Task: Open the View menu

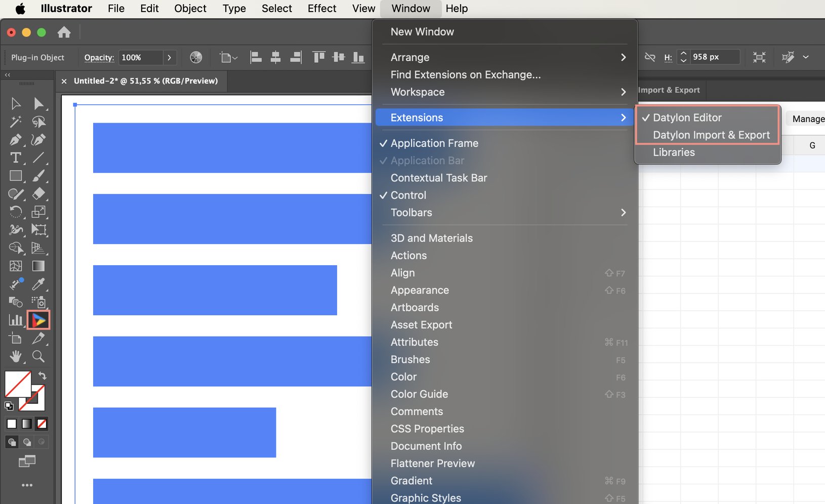Action: (363, 9)
